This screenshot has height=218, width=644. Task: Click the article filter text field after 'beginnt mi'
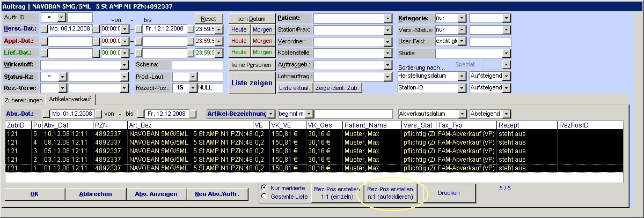click(x=353, y=114)
